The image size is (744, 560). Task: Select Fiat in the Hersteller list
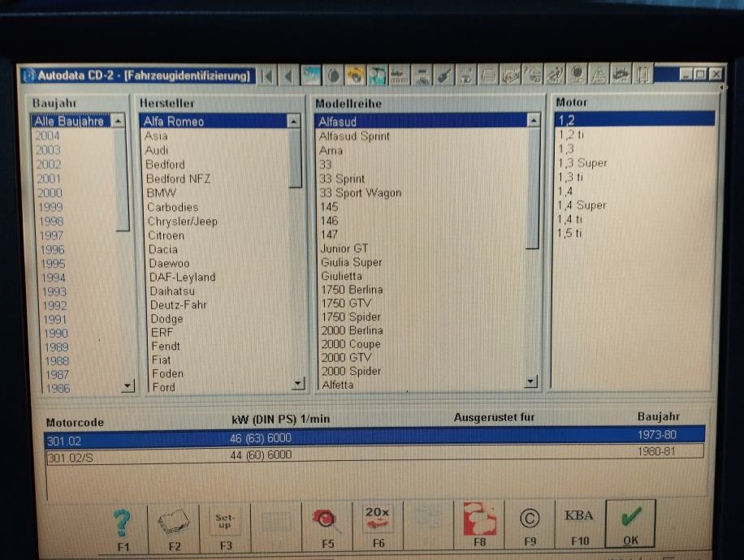click(x=162, y=360)
